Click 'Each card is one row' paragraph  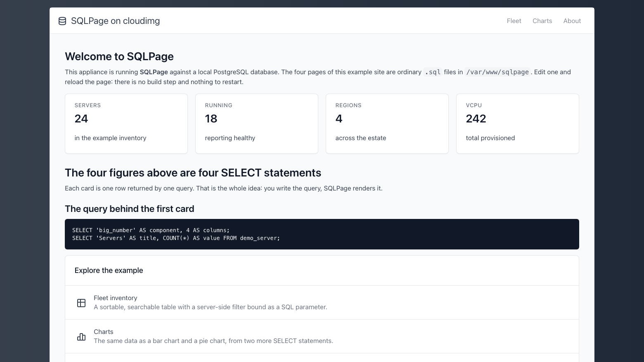224,188
